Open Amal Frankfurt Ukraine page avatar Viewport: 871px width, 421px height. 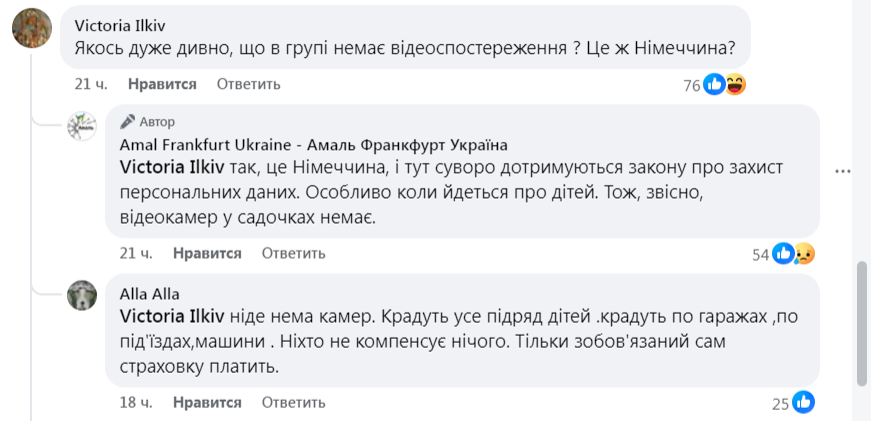(x=82, y=126)
